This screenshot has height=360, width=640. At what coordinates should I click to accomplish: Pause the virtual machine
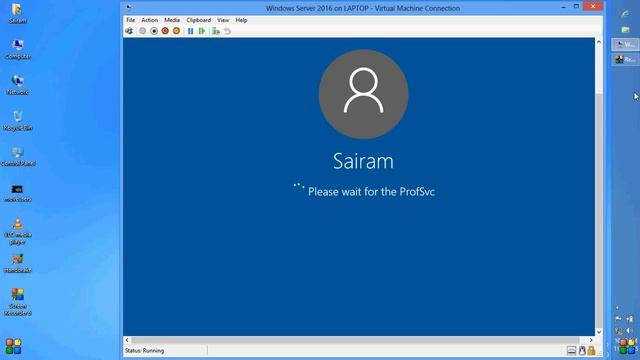191,31
